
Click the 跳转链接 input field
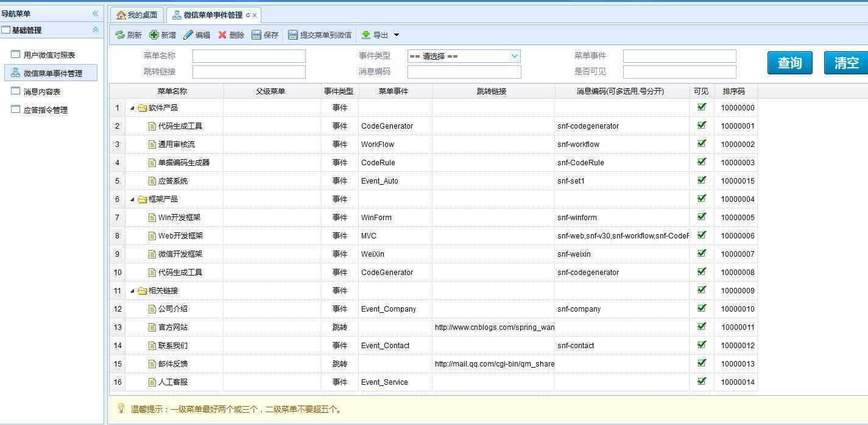point(249,72)
